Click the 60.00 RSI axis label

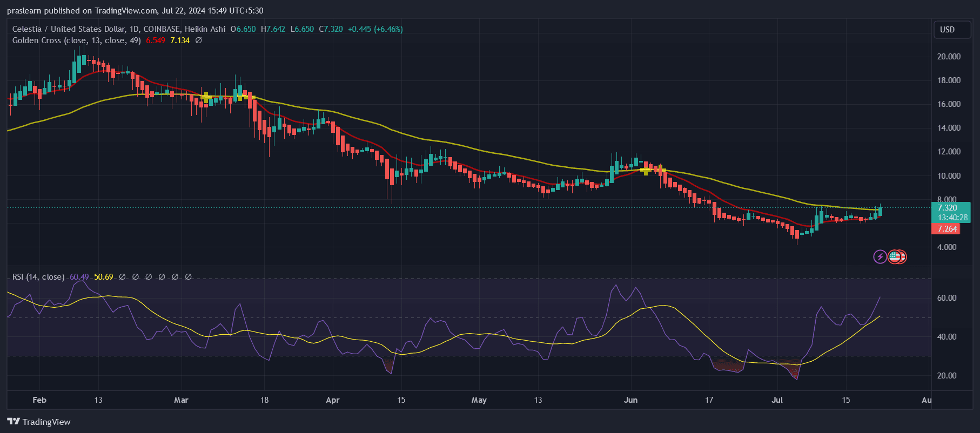947,298
